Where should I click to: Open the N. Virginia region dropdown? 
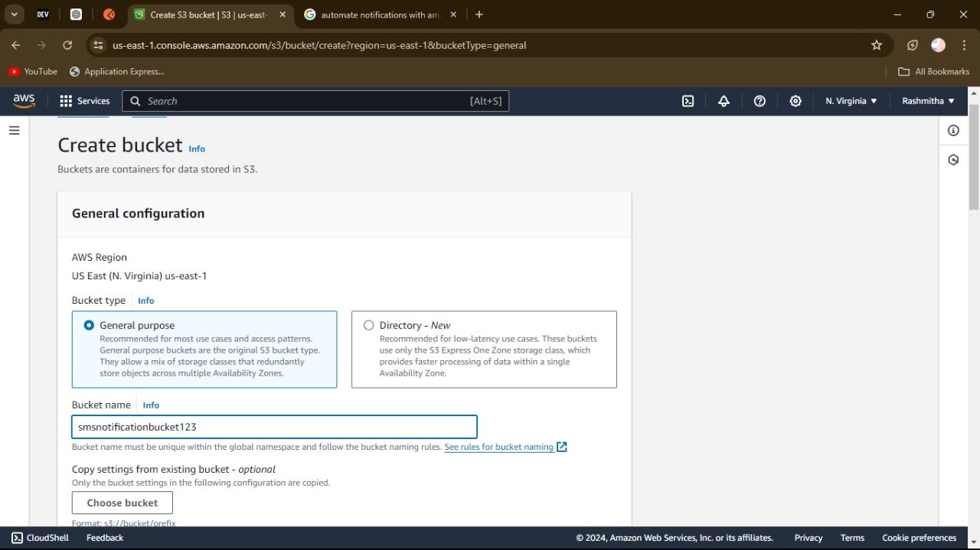(x=851, y=101)
